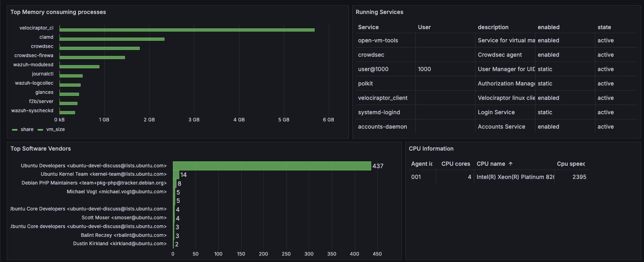Click the sort arrow beside CPU name
The height and width of the screenshot is (262, 644).
511,164
